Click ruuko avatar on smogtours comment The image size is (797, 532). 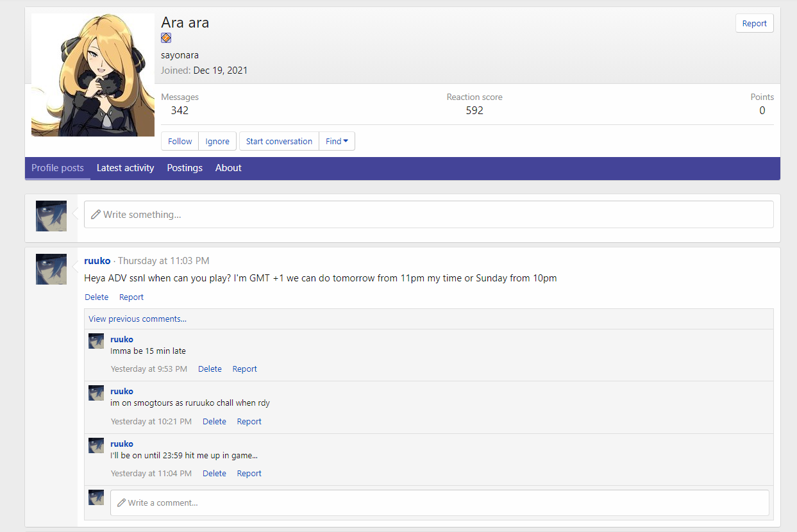[96, 393]
